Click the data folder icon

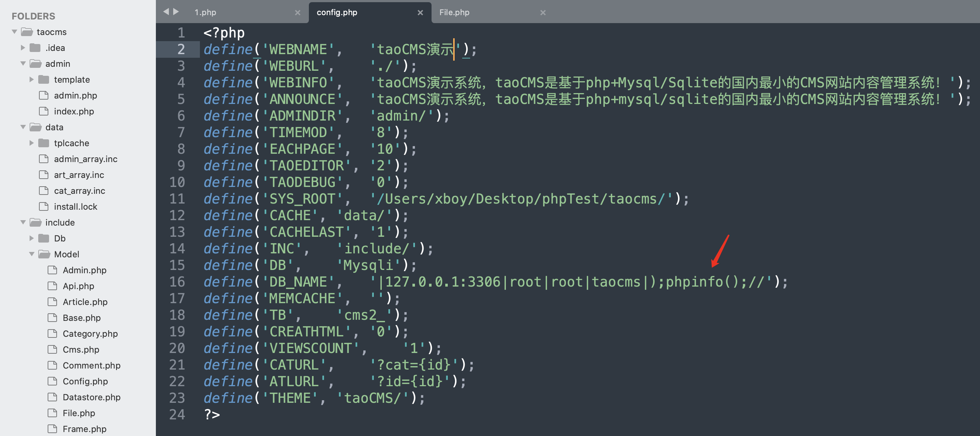point(35,127)
